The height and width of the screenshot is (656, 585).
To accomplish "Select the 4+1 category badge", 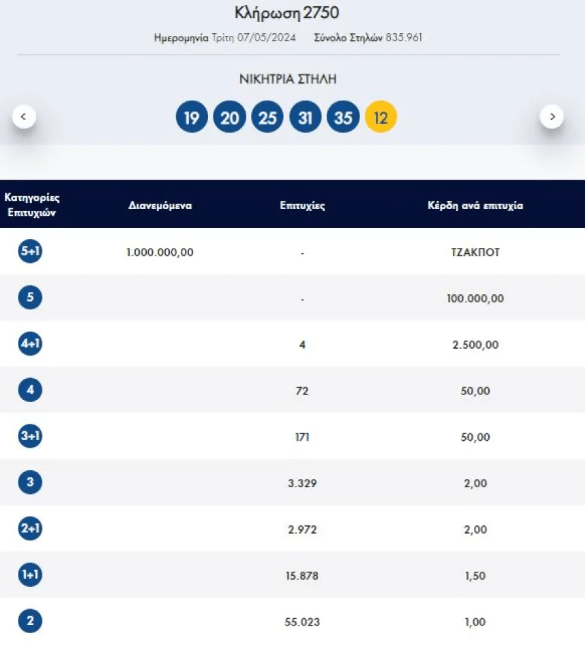I will (30, 344).
